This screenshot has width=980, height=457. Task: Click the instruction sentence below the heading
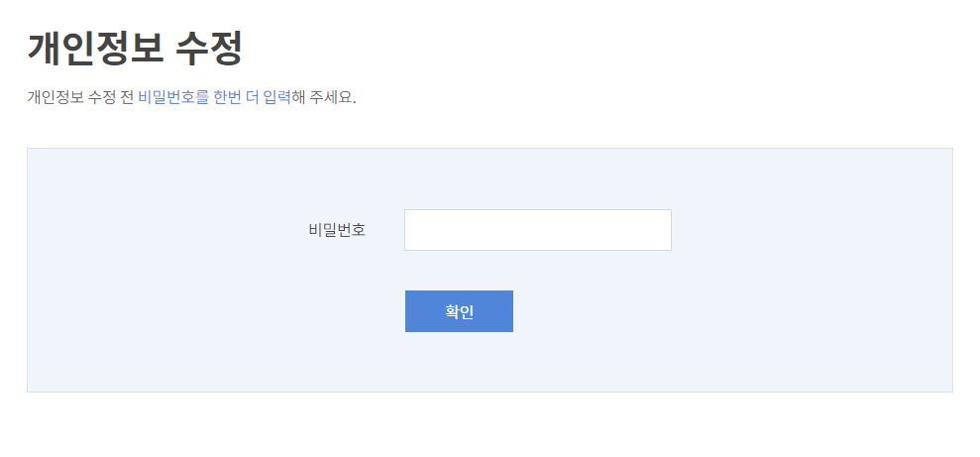[x=191, y=98]
